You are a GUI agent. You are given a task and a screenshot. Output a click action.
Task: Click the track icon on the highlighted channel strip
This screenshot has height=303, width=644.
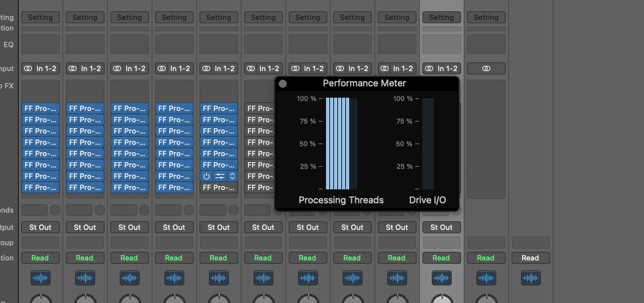442,278
